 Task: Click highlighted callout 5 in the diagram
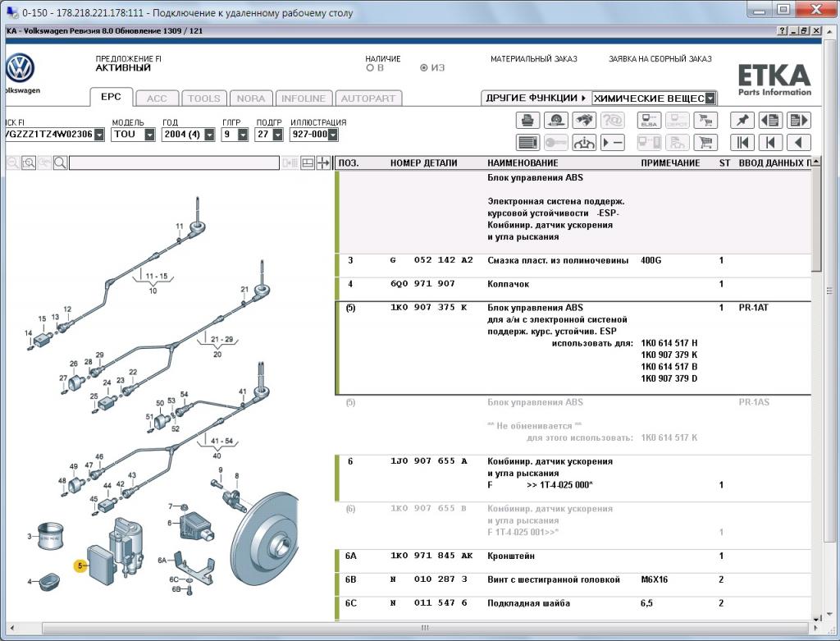80,565
